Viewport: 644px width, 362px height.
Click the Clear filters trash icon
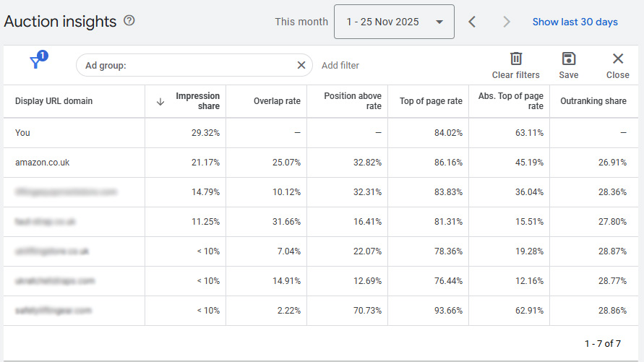515,59
